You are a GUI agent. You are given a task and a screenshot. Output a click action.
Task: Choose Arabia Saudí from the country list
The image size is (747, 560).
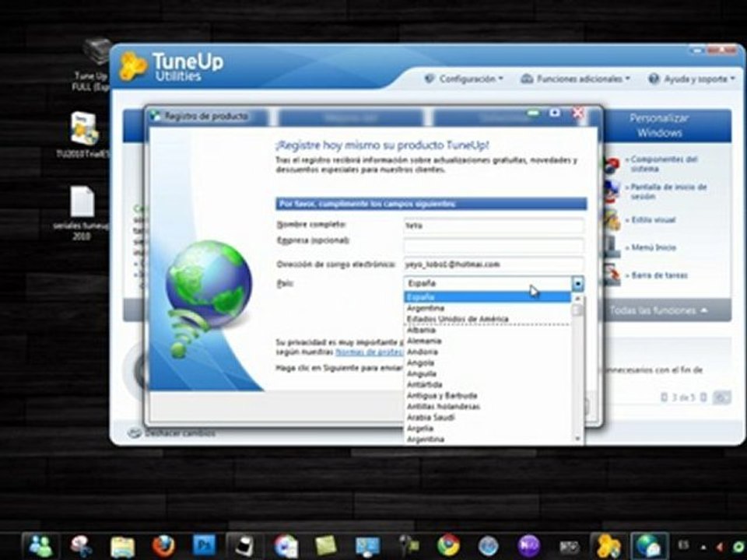coord(487,417)
